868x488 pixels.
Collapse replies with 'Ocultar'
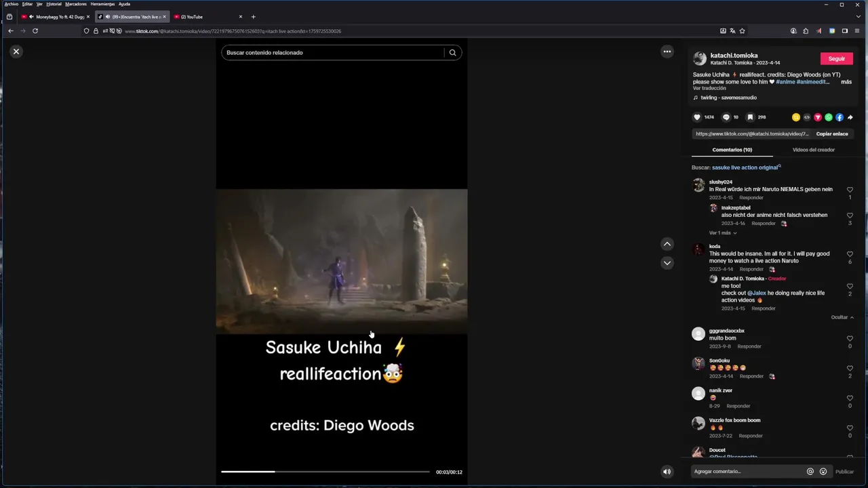pos(842,317)
